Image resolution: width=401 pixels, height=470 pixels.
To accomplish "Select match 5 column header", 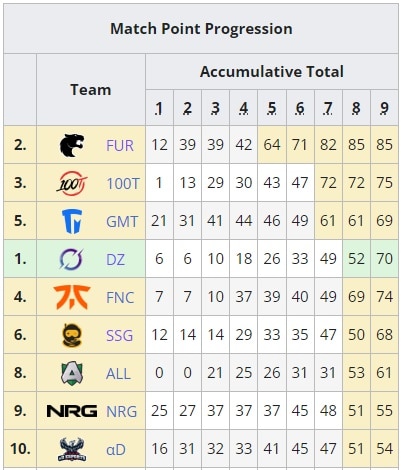I will pos(272,108).
